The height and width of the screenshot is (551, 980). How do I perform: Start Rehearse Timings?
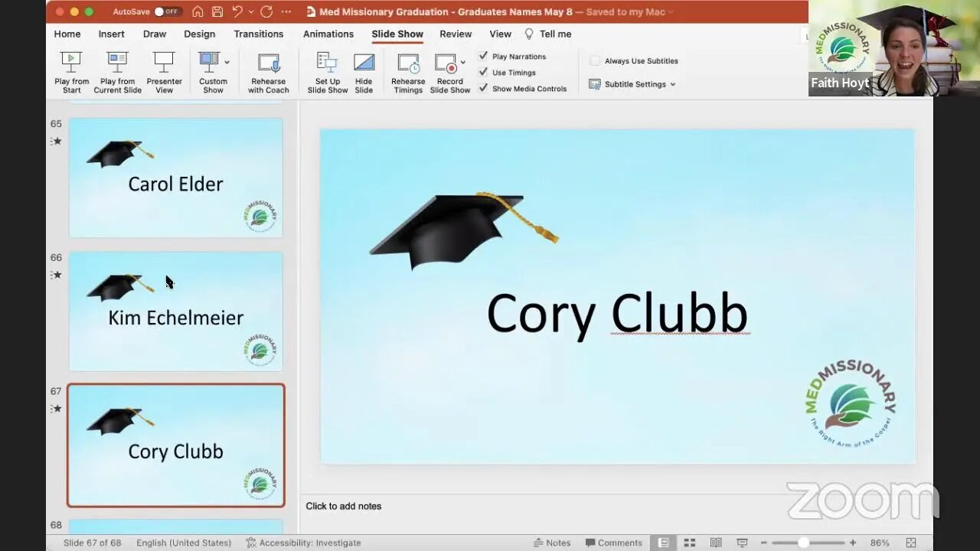coord(408,73)
